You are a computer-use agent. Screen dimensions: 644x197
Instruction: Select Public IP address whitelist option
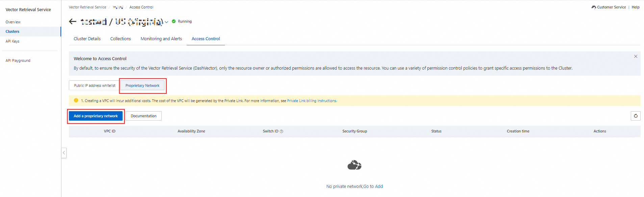[95, 85]
